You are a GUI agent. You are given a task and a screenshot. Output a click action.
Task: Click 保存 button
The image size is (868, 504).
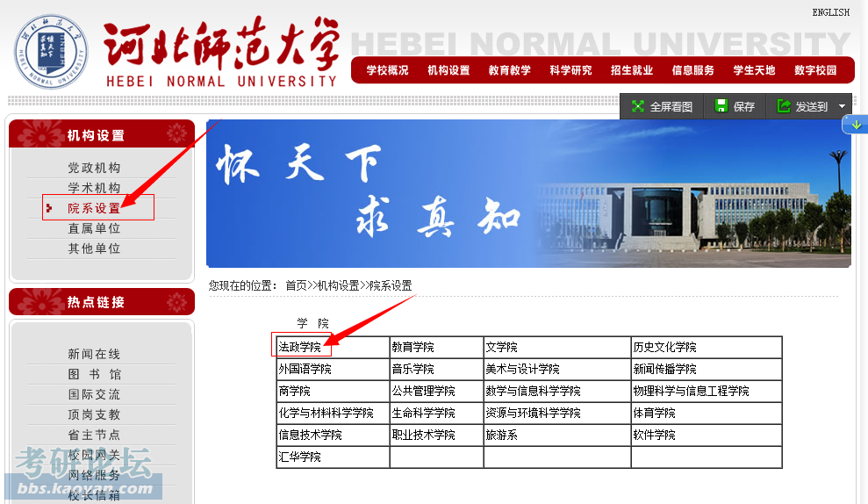coord(735,106)
